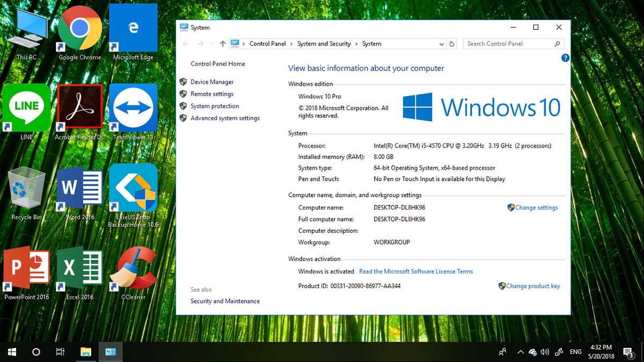644x362 pixels.
Task: Open File Explorer from the taskbar
Action: (x=86, y=352)
